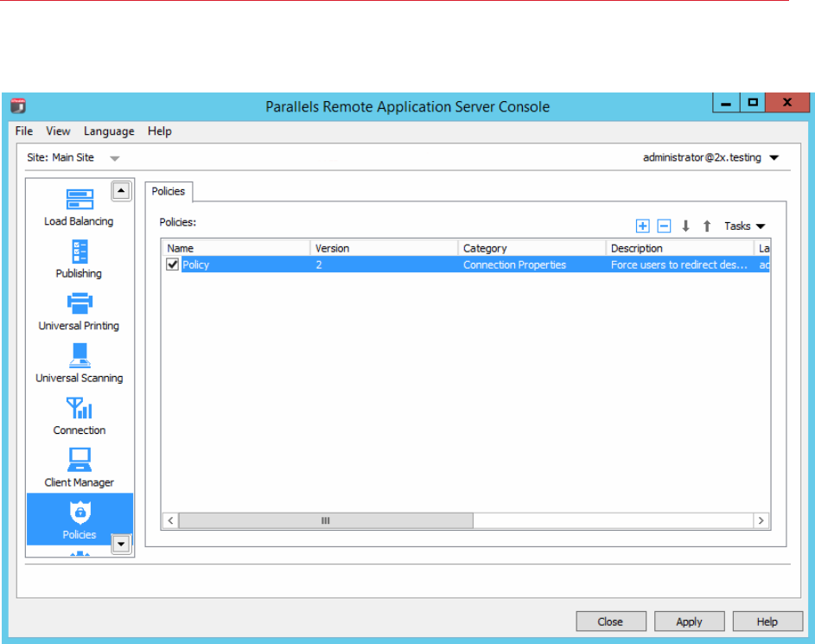Sort by the Name column header
The image size is (815, 644).
[237, 248]
